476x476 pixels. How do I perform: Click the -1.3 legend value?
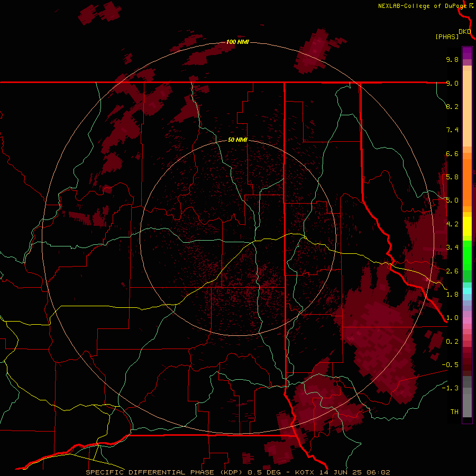[450, 388]
